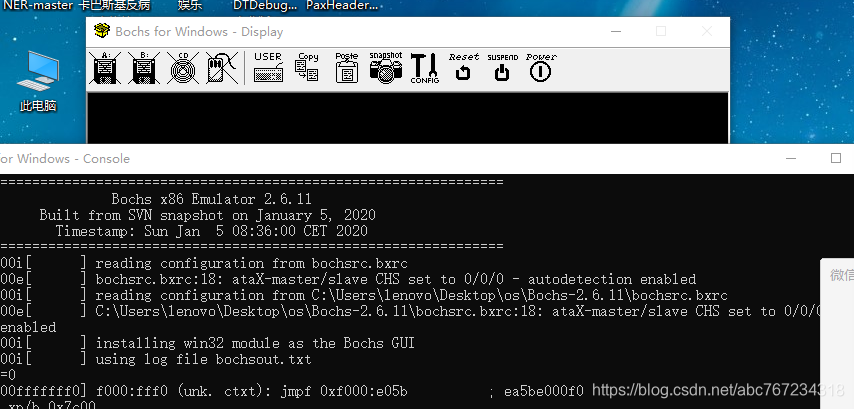Click the Paste clipboard icon

click(x=347, y=68)
